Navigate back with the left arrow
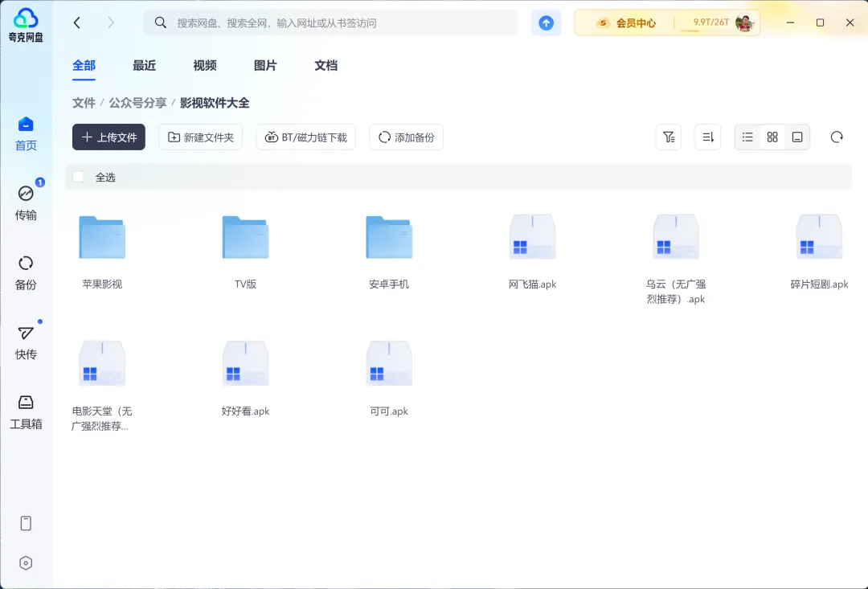The image size is (868, 589). [x=77, y=22]
